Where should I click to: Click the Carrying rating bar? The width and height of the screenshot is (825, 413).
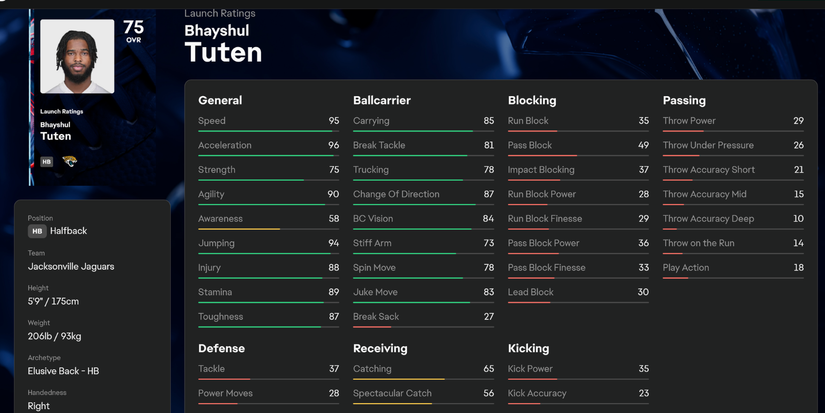coord(423,130)
